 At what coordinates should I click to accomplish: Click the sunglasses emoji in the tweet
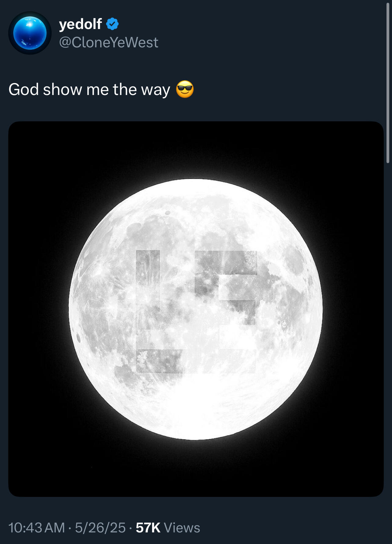185,89
